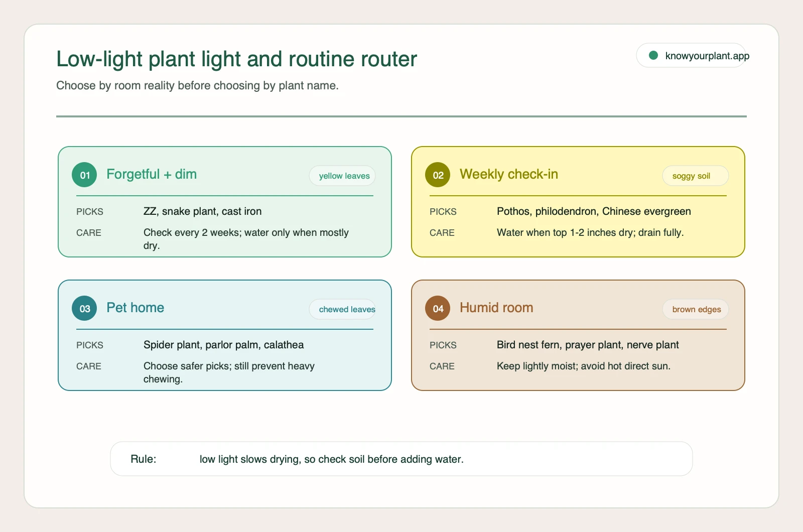Click CARE label in Forgetful + dim card
The width and height of the screenshot is (803, 532).
(x=89, y=233)
